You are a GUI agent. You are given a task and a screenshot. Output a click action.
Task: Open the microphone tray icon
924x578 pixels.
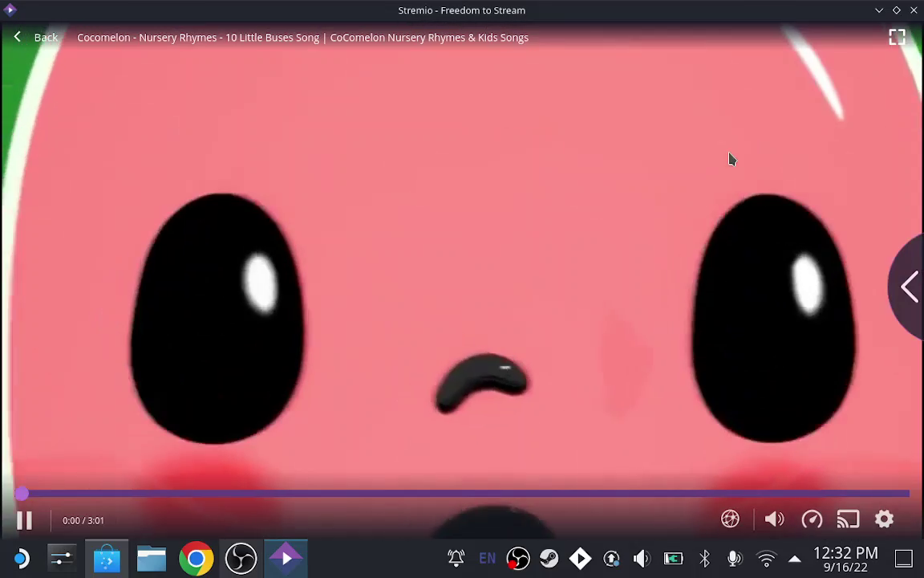coord(734,558)
